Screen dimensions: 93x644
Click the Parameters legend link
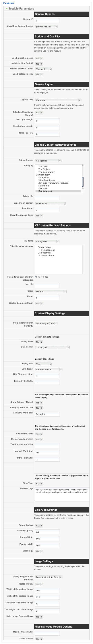coord(9,3)
